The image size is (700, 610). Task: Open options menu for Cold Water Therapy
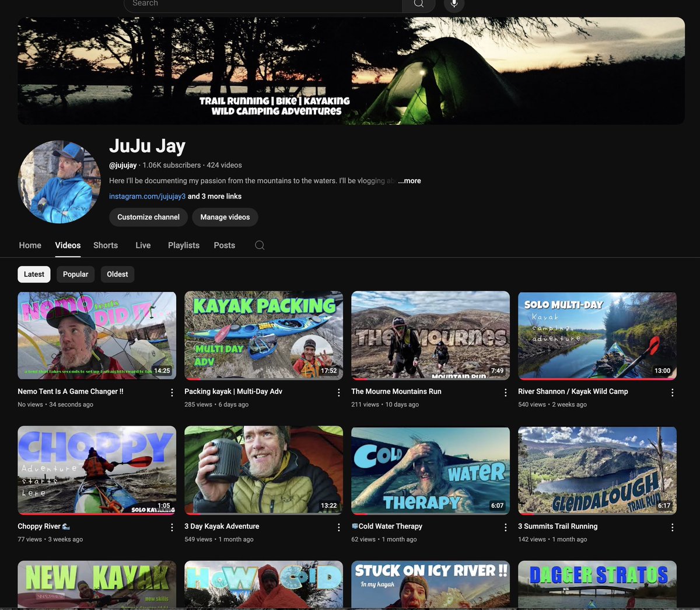pyautogui.click(x=506, y=528)
